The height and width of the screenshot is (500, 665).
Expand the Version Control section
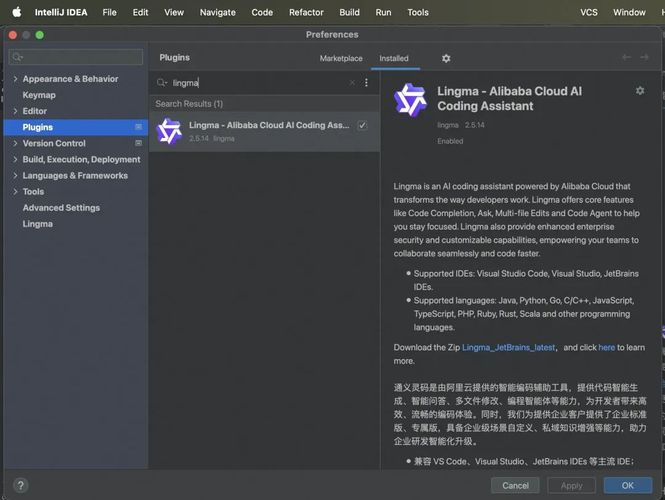point(15,143)
